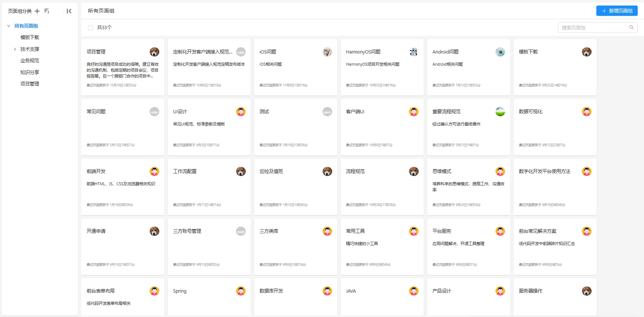Click avatar on 开通申请 card
Viewport: 644px width, 317px height.
154,231
